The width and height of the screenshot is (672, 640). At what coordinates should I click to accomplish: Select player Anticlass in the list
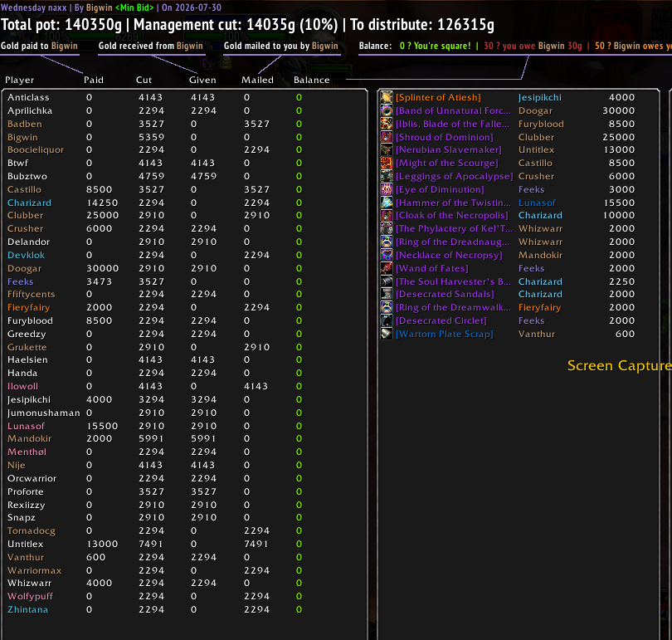(x=28, y=97)
